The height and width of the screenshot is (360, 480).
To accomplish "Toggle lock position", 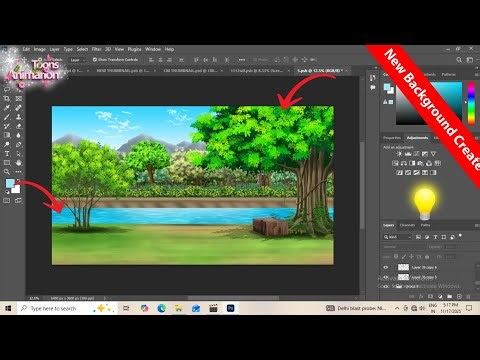I will (x=411, y=257).
